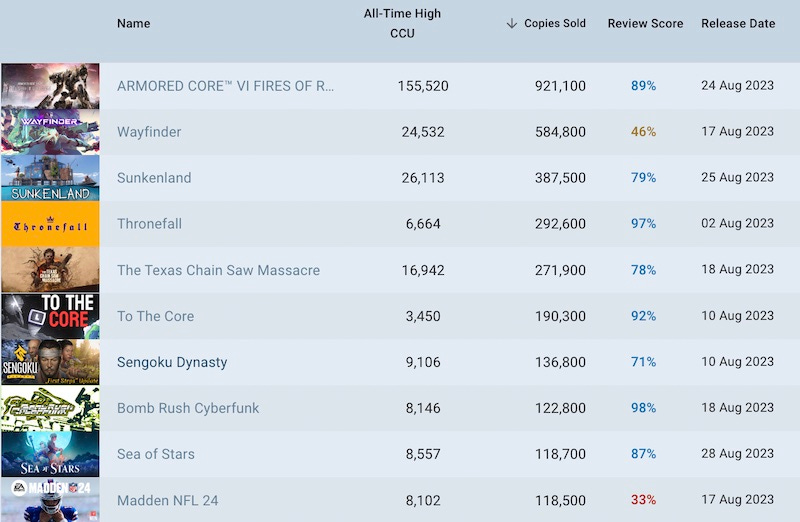Open Sengoku Dynasty game thumbnail

coord(50,362)
